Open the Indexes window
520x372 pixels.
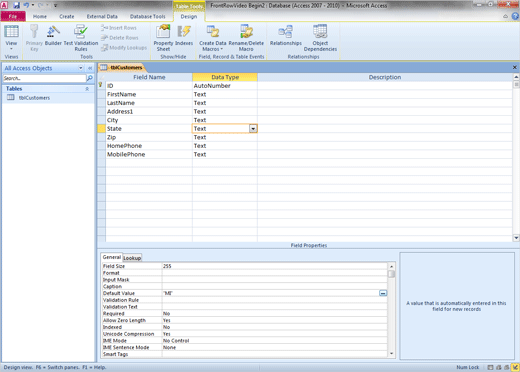184,35
